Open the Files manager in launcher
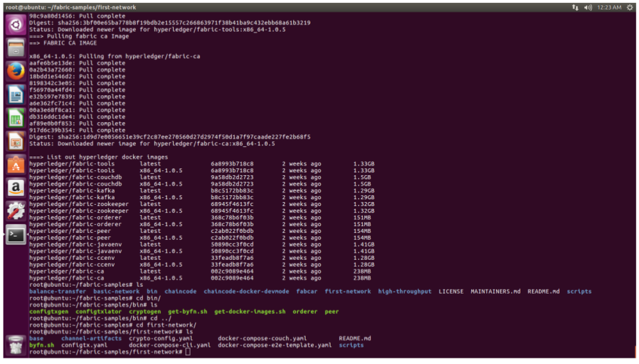 (x=16, y=48)
